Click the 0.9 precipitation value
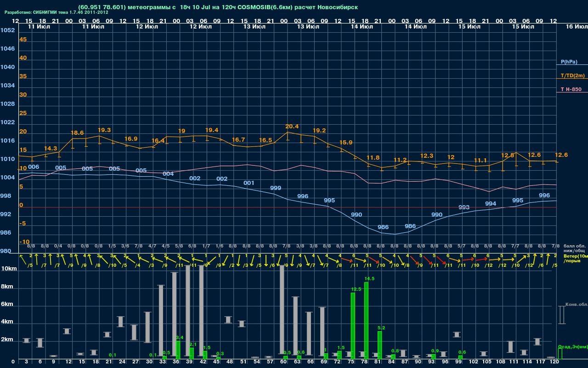 tap(435, 351)
